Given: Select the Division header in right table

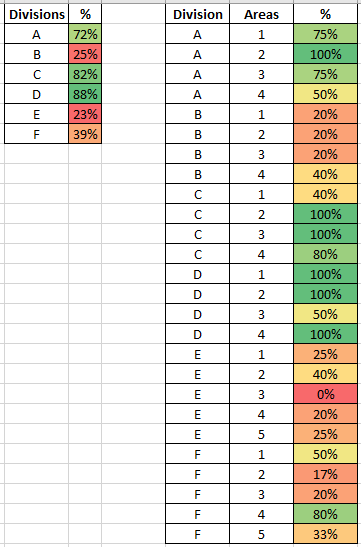Looking at the screenshot, I should pos(197,14).
